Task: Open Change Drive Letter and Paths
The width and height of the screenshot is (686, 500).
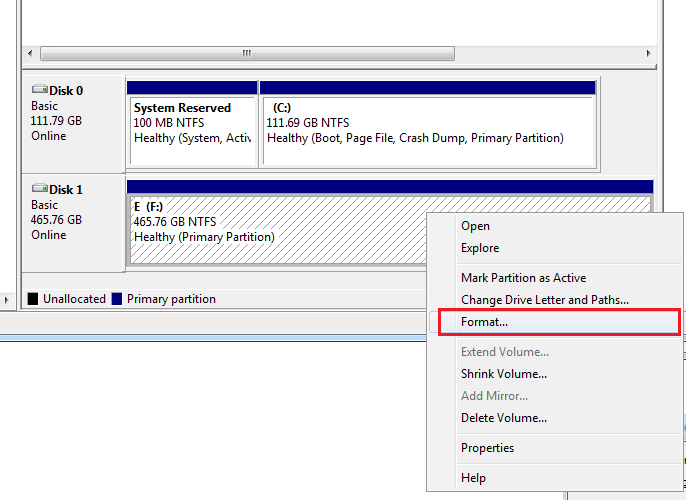Action: click(544, 300)
